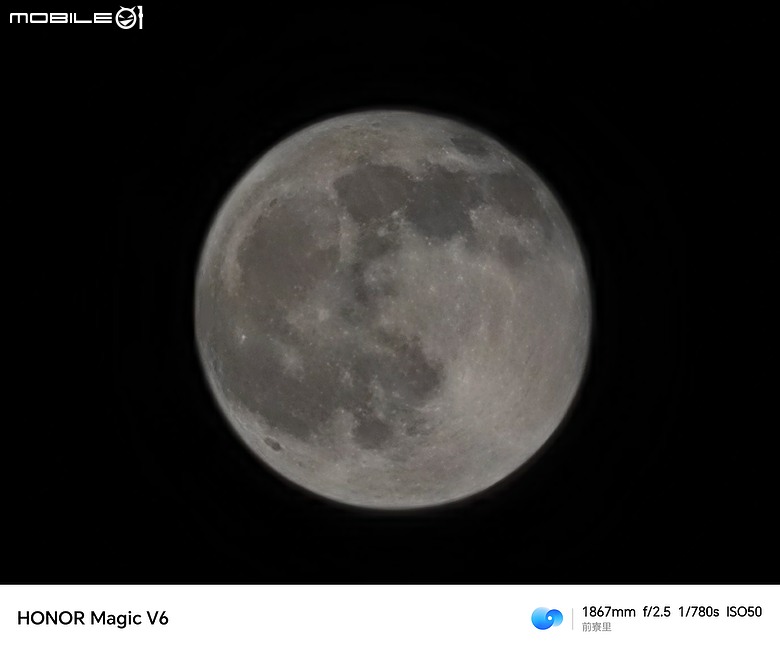This screenshot has width=780, height=651.
Task: Click the "1867mm" focal length value
Action: point(608,612)
